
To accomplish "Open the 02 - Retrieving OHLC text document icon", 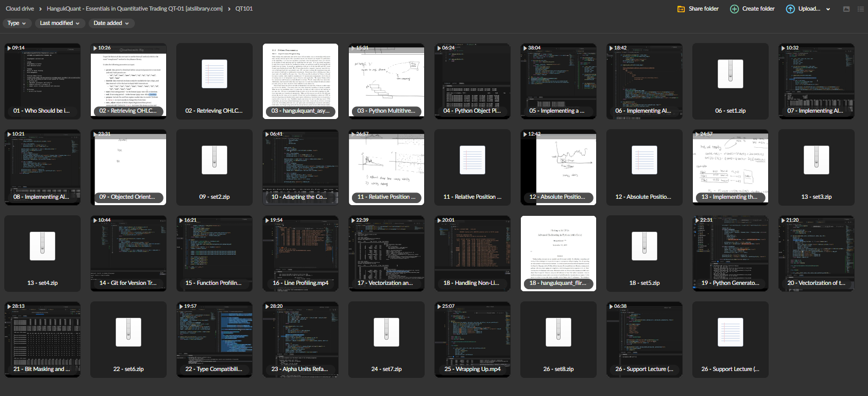I will coord(214,74).
